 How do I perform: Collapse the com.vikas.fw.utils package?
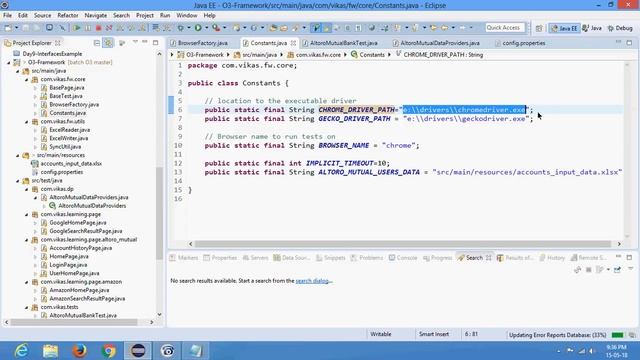27,122
